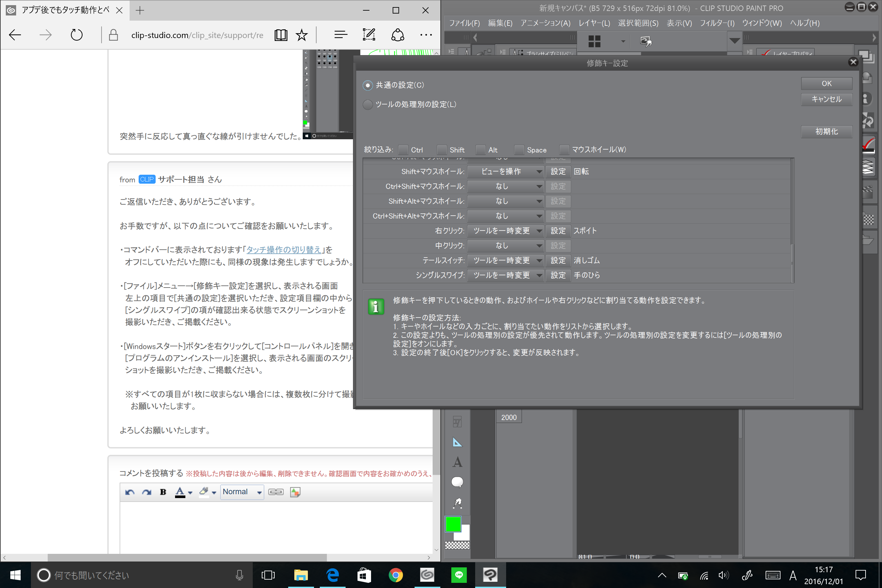Select the balloon tool icon
The height and width of the screenshot is (588, 882).
coord(457,482)
